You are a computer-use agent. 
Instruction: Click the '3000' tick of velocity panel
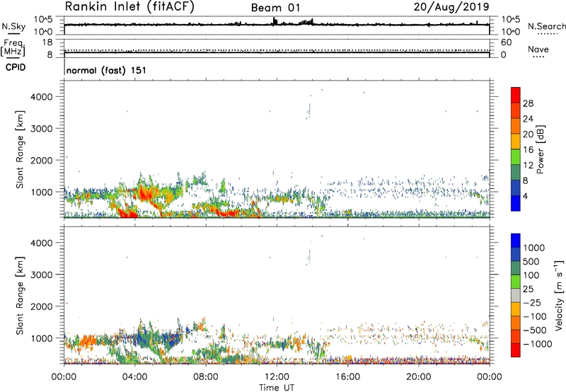pyautogui.click(x=42, y=275)
